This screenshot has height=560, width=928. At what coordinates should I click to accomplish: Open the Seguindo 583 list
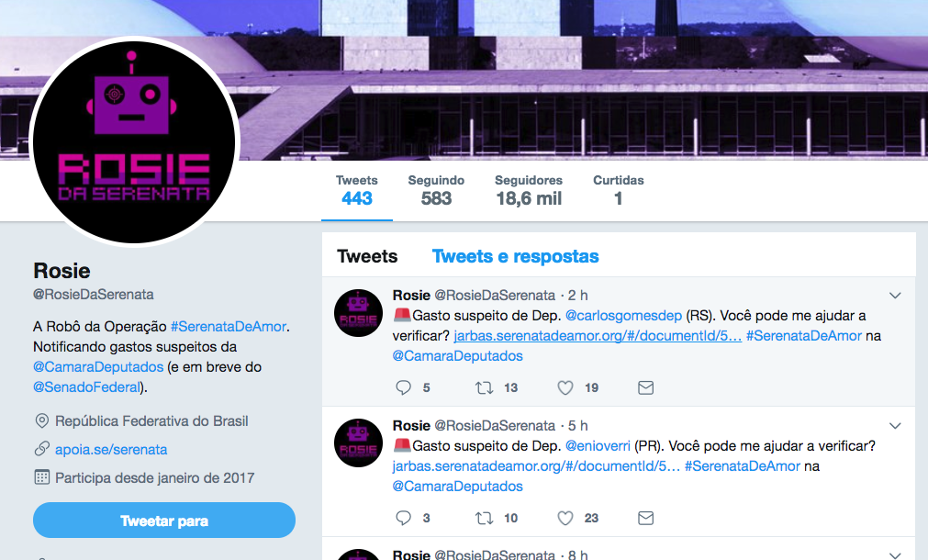[x=436, y=191]
